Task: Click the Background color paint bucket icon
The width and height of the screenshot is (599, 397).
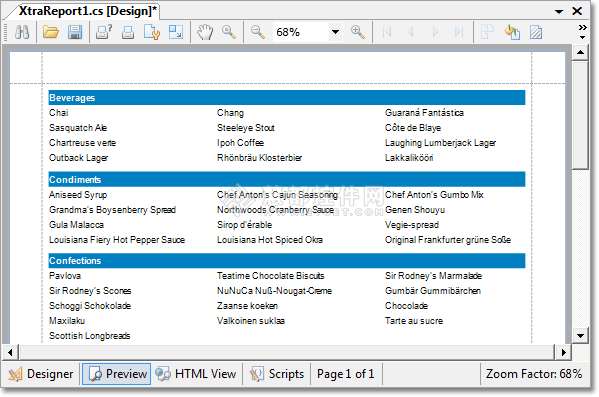Action: point(512,32)
